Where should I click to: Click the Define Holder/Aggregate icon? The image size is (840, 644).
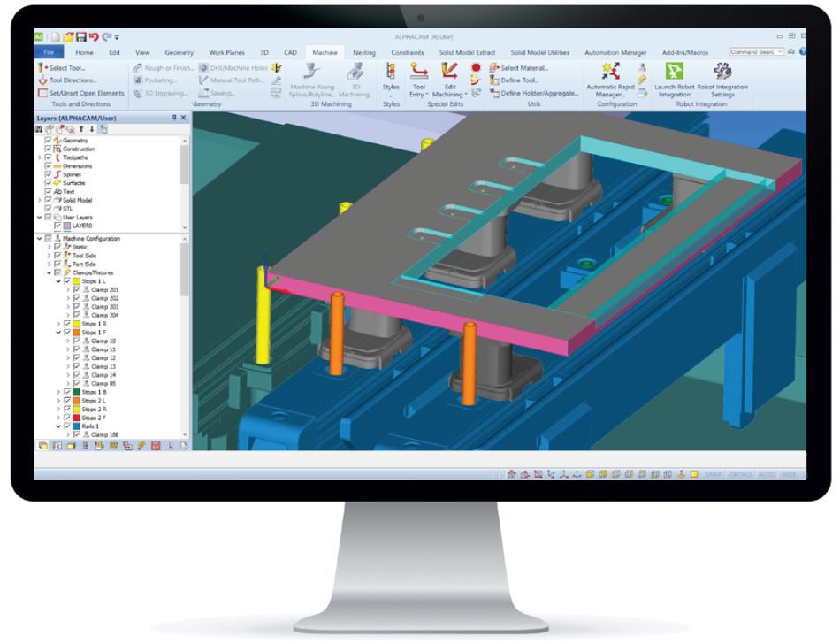coord(494,93)
